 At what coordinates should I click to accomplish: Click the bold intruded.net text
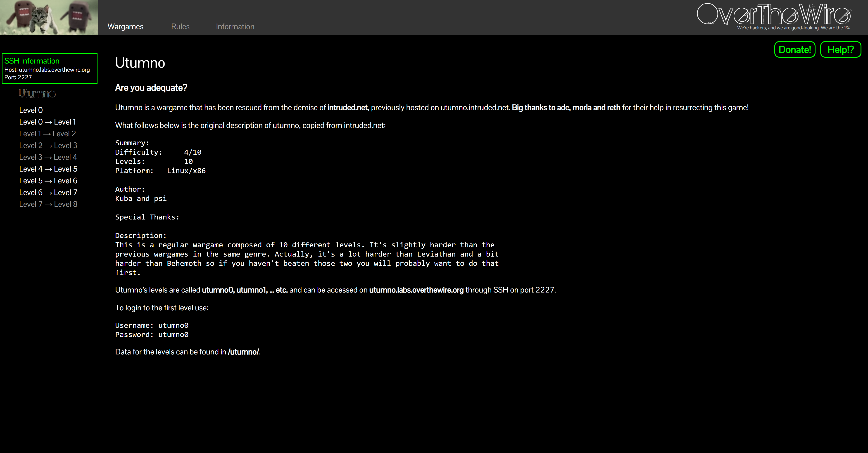point(347,108)
